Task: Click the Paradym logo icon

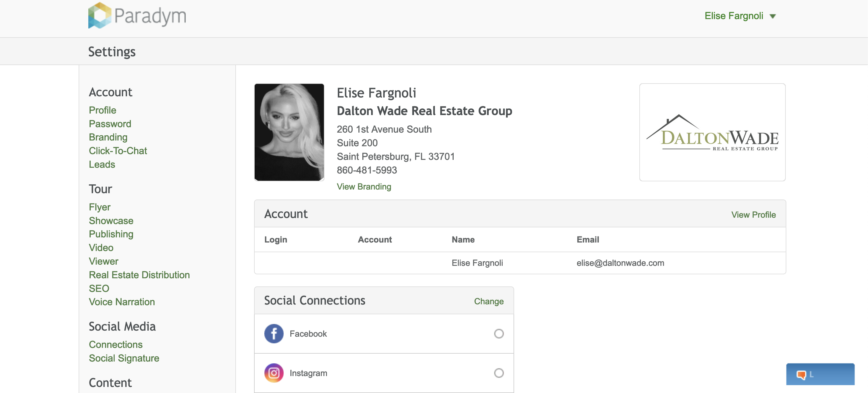Action: click(100, 15)
